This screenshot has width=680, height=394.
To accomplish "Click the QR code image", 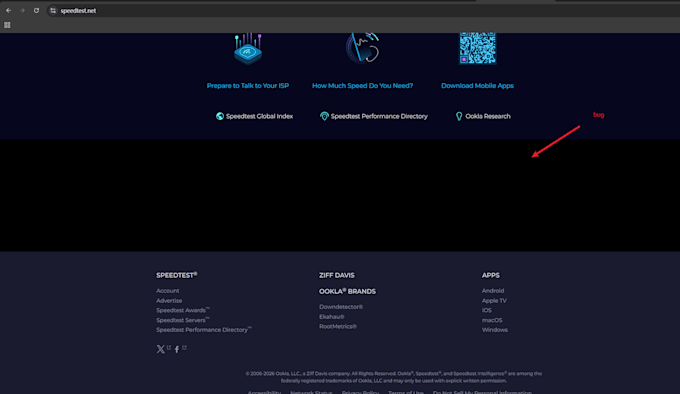I will (x=477, y=48).
